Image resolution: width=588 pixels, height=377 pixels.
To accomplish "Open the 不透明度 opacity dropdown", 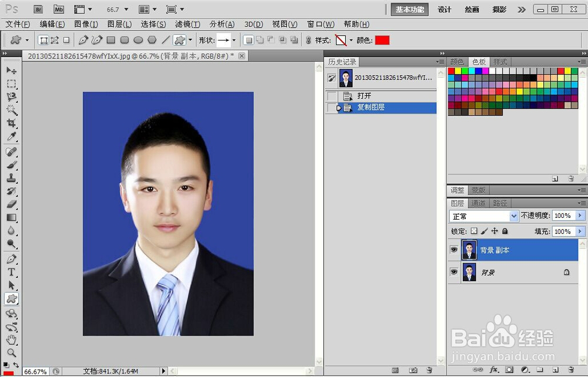I will 579,216.
